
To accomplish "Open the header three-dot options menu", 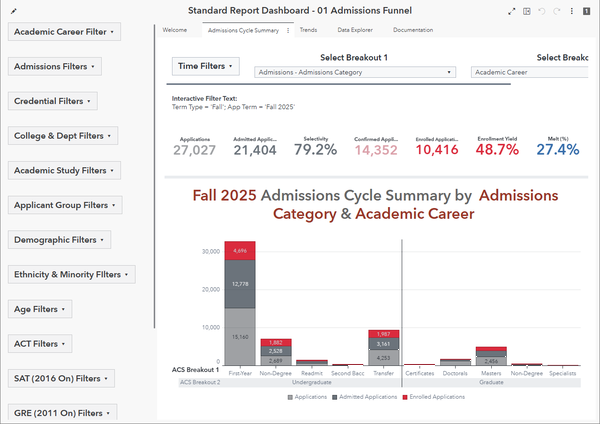I will pyautogui.click(x=572, y=11).
